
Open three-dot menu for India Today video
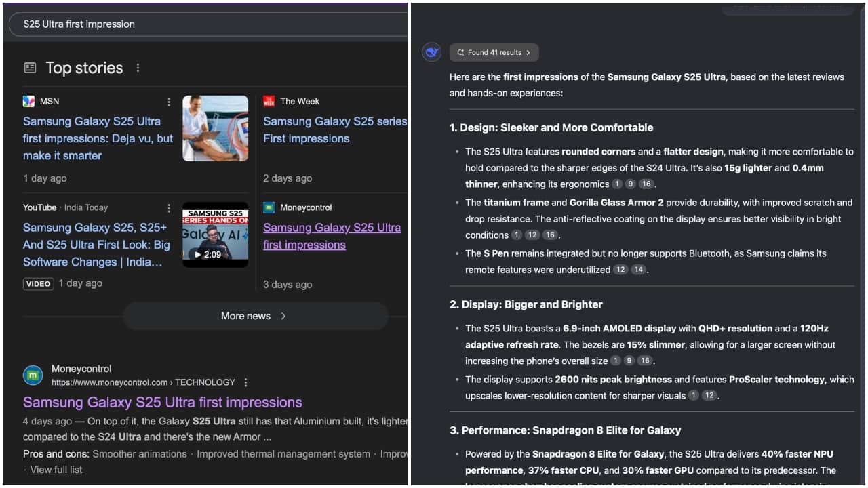[169, 208]
